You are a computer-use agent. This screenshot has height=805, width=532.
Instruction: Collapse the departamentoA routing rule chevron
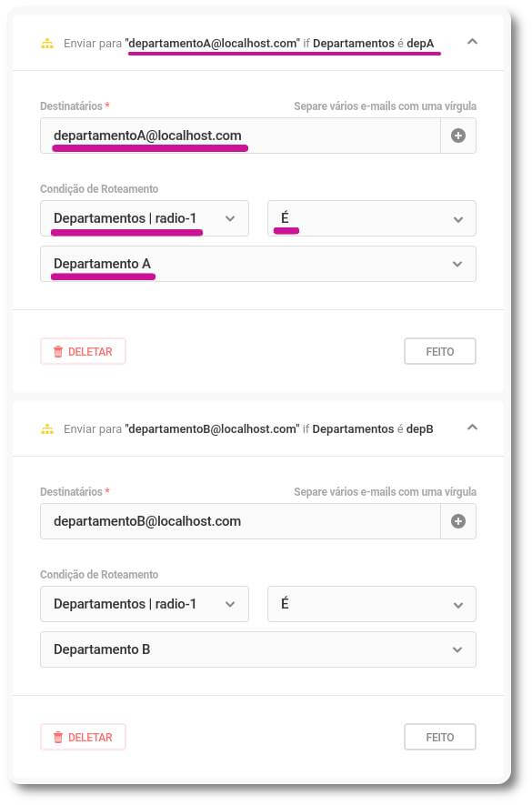(472, 42)
